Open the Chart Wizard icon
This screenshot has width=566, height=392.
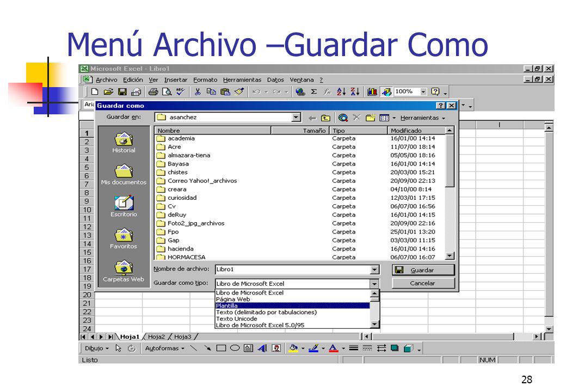point(372,91)
